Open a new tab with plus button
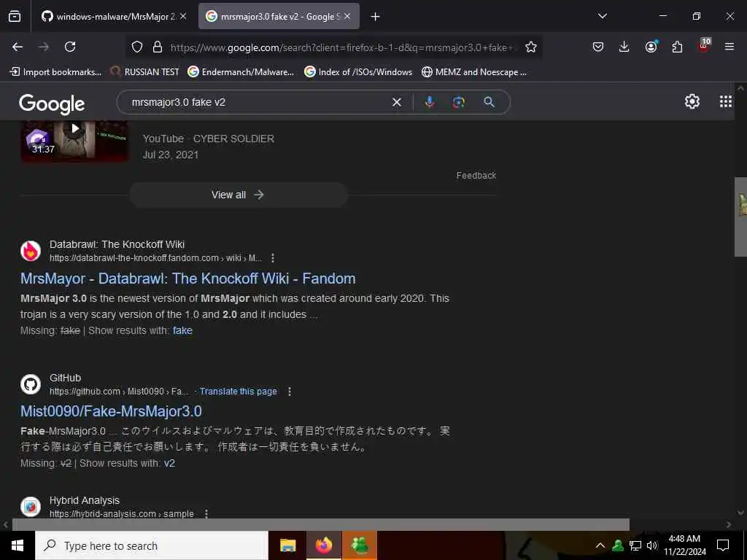The height and width of the screenshot is (560, 747). tap(376, 17)
